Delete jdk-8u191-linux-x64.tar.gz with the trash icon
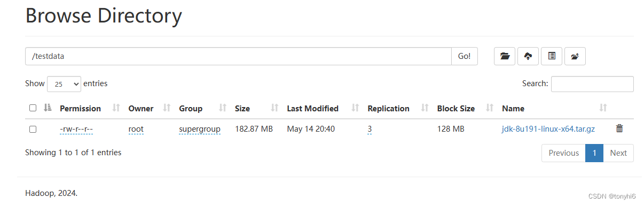This screenshot has width=644, height=205. (619, 128)
